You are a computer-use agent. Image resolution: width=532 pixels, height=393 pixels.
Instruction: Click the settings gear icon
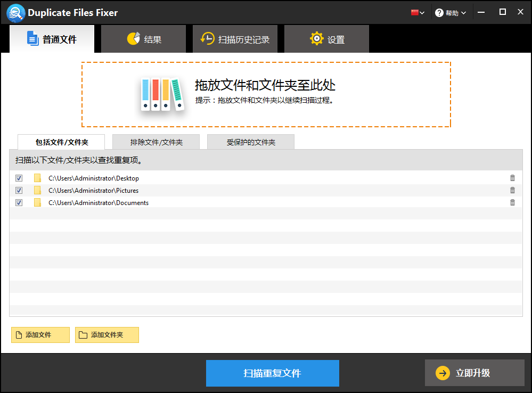click(316, 39)
